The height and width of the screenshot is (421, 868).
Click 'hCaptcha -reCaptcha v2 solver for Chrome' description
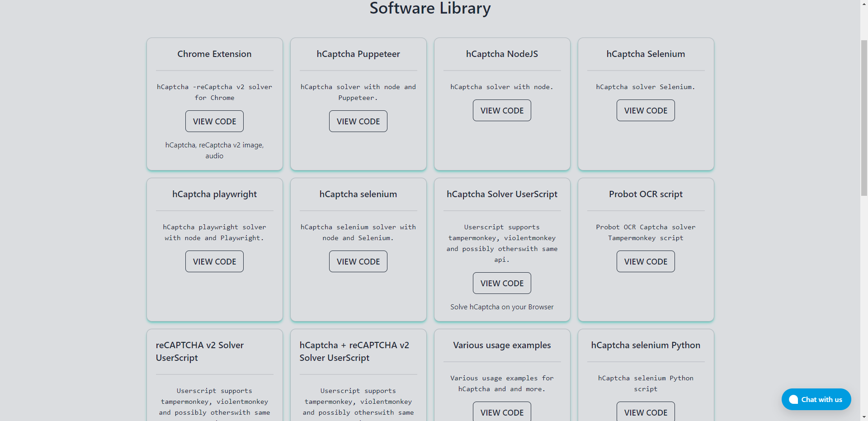tap(214, 92)
